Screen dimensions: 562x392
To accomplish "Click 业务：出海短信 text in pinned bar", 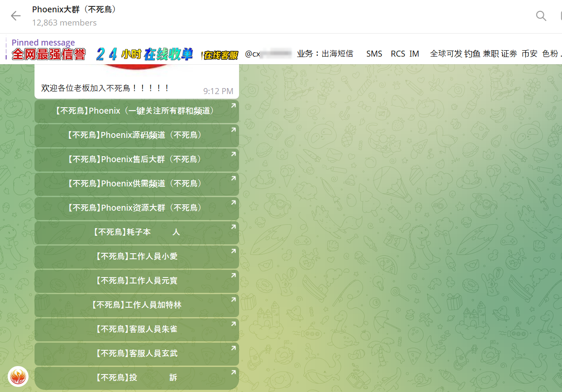I will (325, 54).
